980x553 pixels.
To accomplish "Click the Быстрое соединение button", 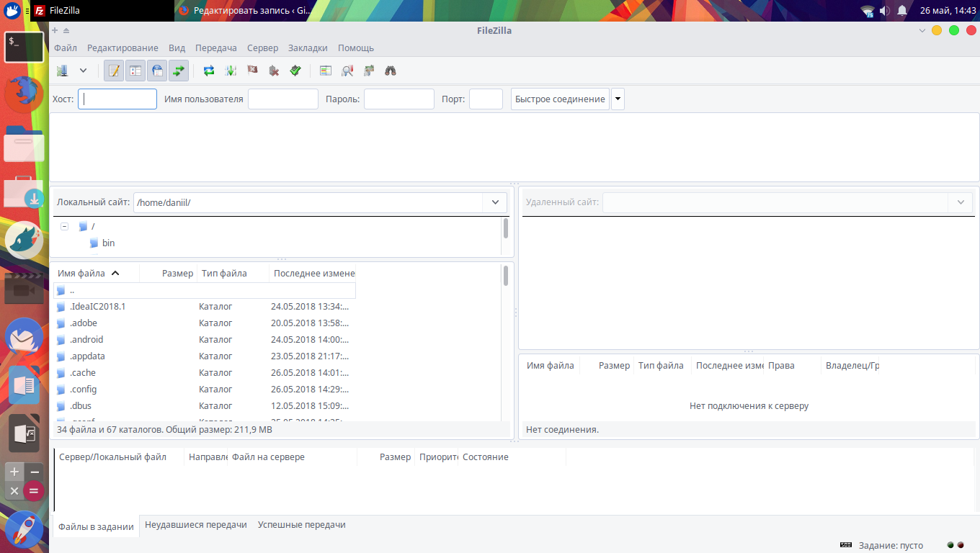I will pos(560,99).
